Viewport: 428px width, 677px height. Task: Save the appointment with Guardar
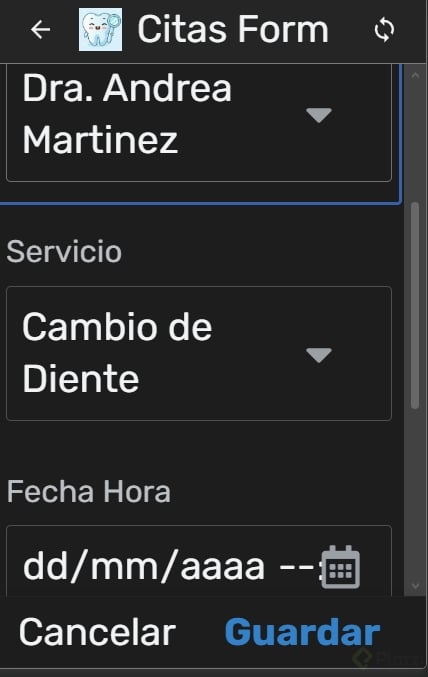click(x=302, y=632)
